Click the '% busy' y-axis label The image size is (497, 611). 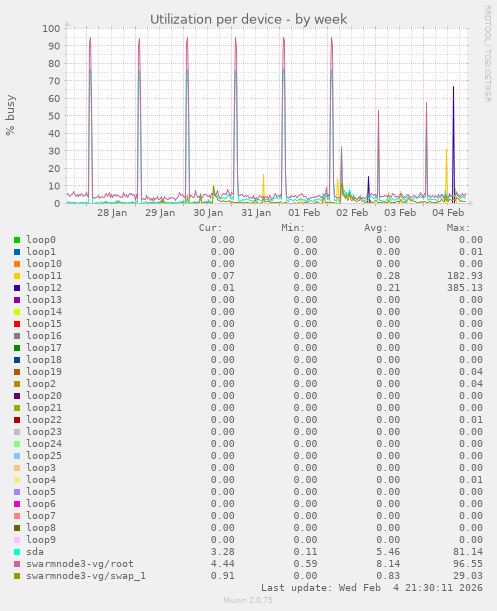(10, 115)
